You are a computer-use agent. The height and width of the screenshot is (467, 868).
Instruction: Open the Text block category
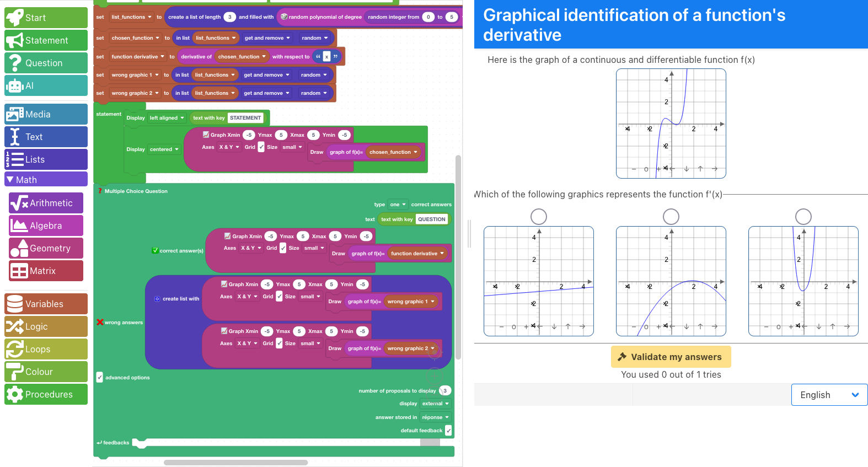tap(46, 137)
